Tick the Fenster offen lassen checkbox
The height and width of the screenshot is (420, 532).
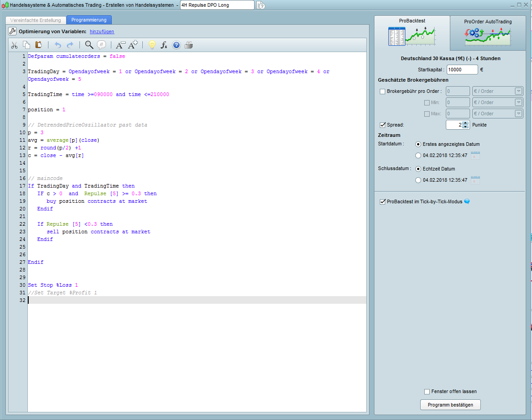427,392
